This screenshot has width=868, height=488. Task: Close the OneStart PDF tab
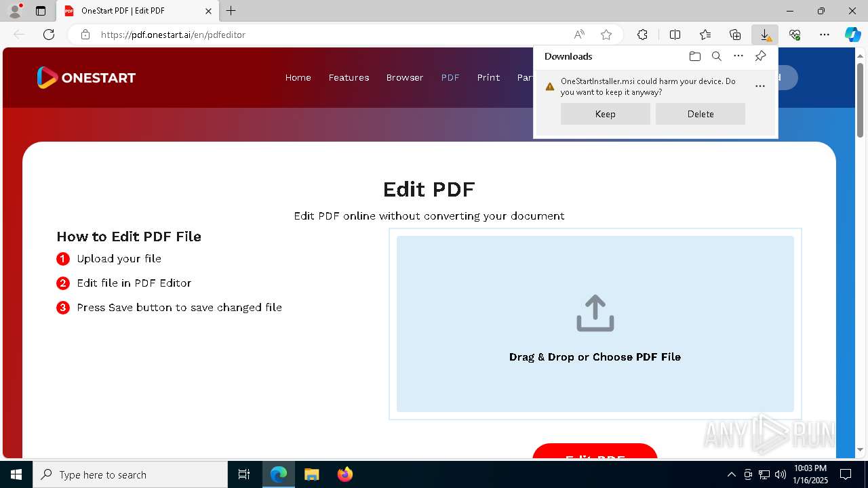209,11
